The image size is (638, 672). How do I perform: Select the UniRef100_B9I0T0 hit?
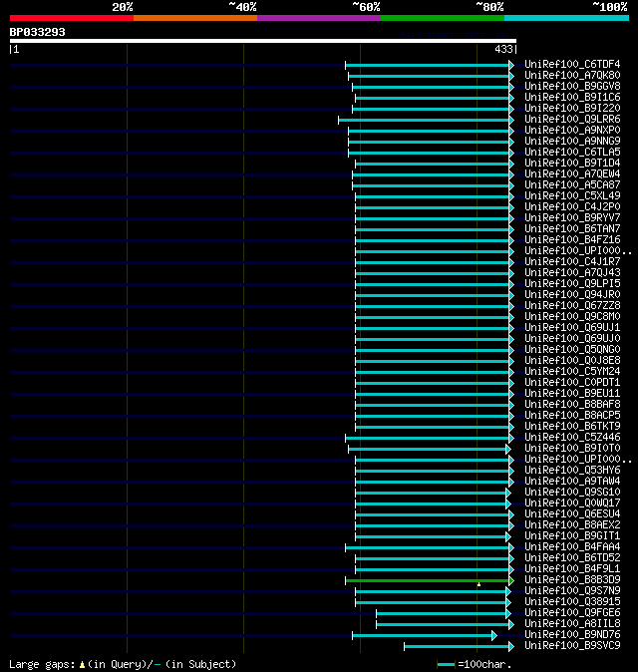572,449
